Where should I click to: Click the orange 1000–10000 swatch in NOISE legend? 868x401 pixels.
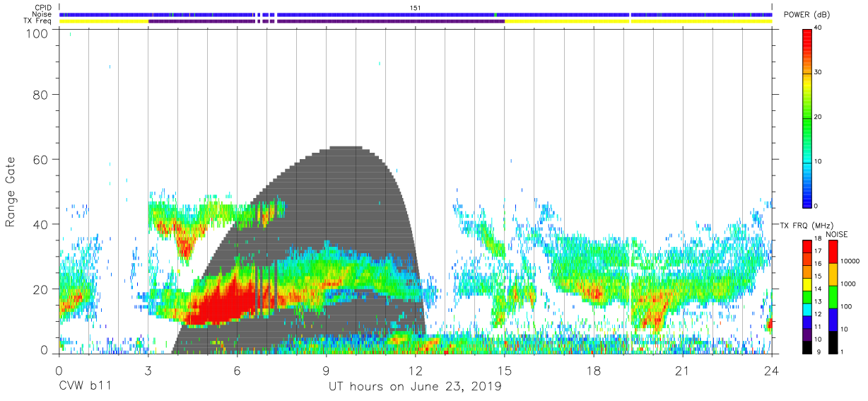click(x=833, y=274)
